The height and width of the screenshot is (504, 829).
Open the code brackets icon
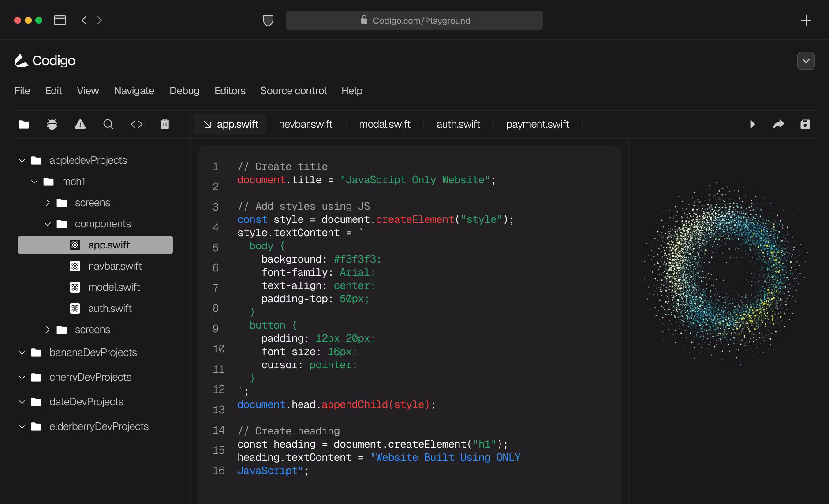coord(137,124)
